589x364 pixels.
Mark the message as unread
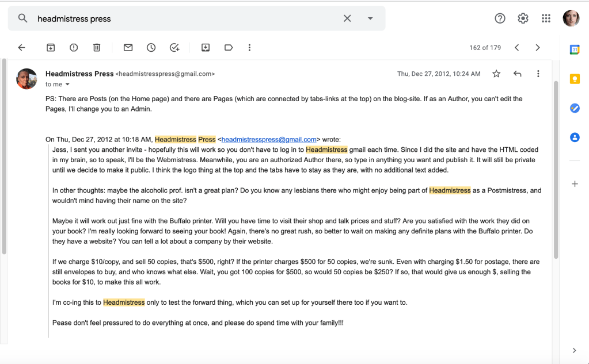(128, 48)
